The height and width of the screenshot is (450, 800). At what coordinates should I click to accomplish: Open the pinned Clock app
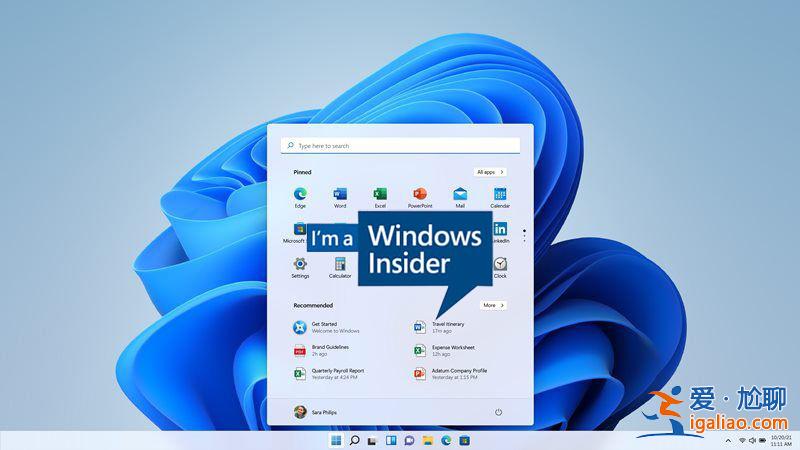500,265
